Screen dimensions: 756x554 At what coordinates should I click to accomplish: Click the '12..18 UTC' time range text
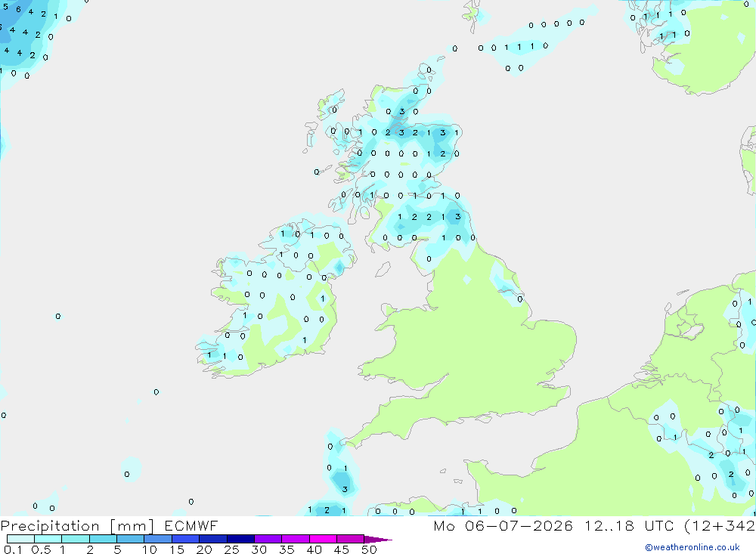[630, 525]
